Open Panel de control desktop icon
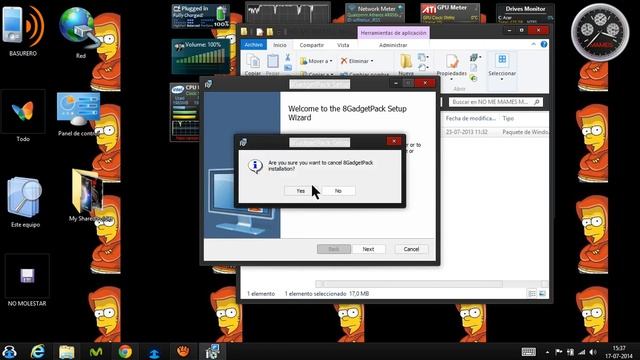This screenshot has height=360, width=640. coord(78,114)
